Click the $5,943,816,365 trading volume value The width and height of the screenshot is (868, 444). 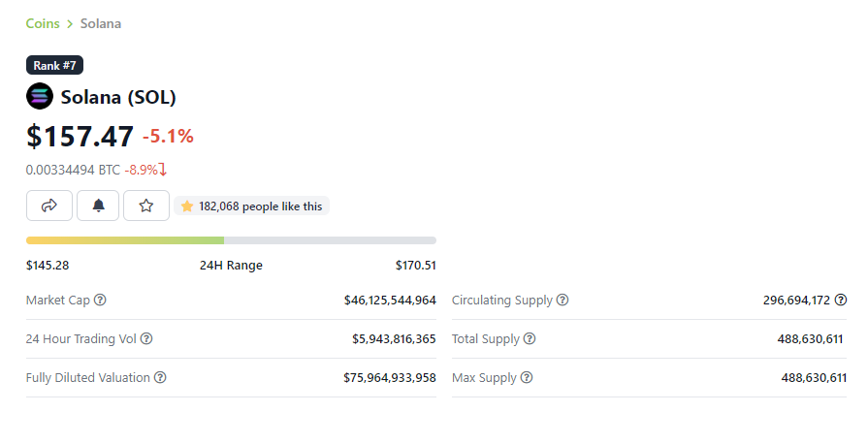[394, 338]
